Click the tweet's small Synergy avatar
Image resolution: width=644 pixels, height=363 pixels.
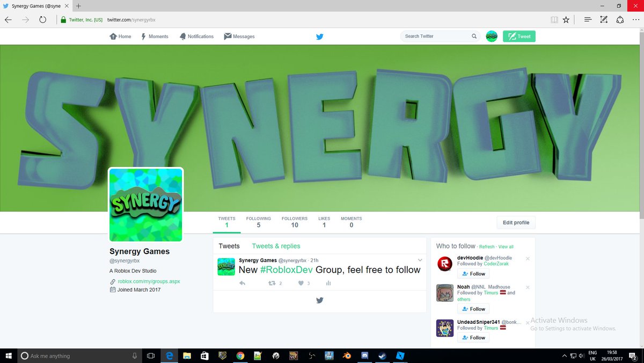tap(226, 267)
